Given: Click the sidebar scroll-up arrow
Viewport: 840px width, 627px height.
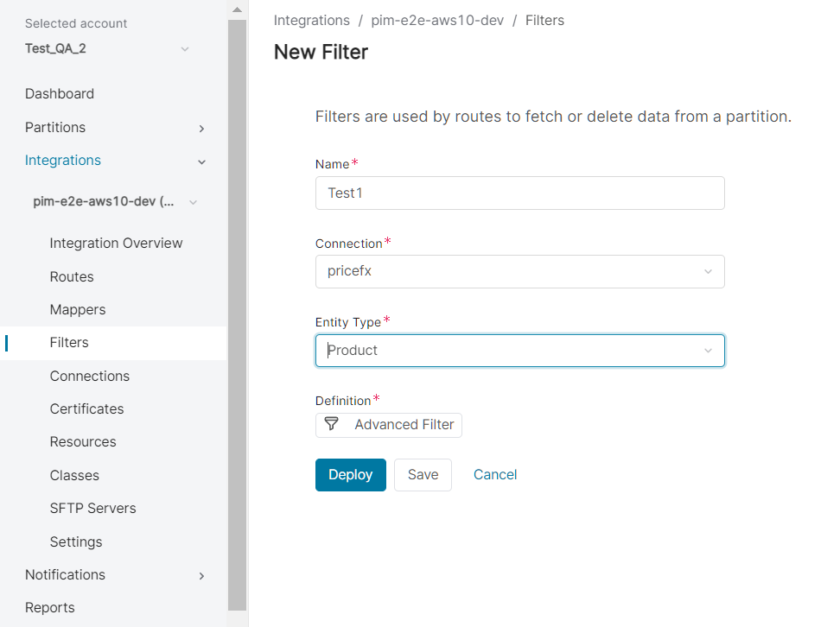Looking at the screenshot, I should [238, 9].
